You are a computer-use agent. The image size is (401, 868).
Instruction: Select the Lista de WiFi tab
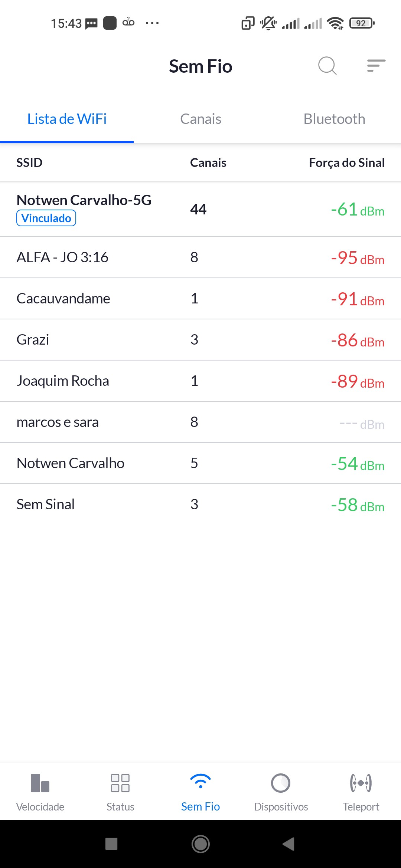[x=67, y=119]
